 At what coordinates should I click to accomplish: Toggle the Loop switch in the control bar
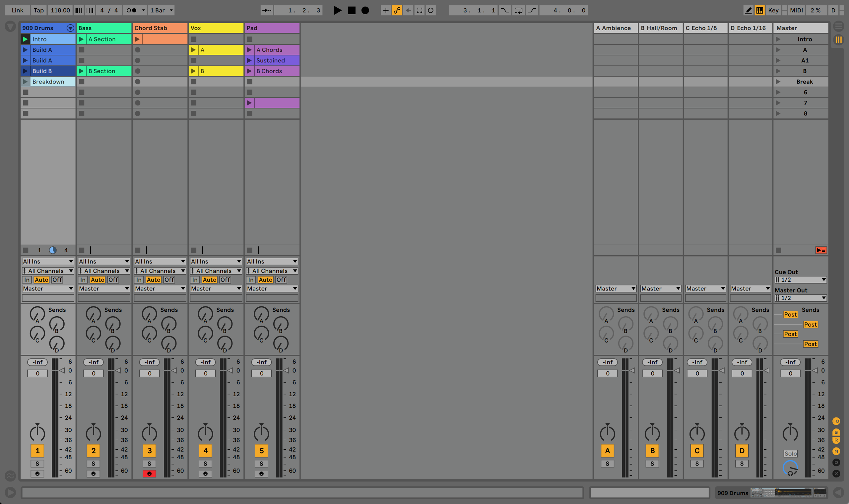tap(518, 10)
